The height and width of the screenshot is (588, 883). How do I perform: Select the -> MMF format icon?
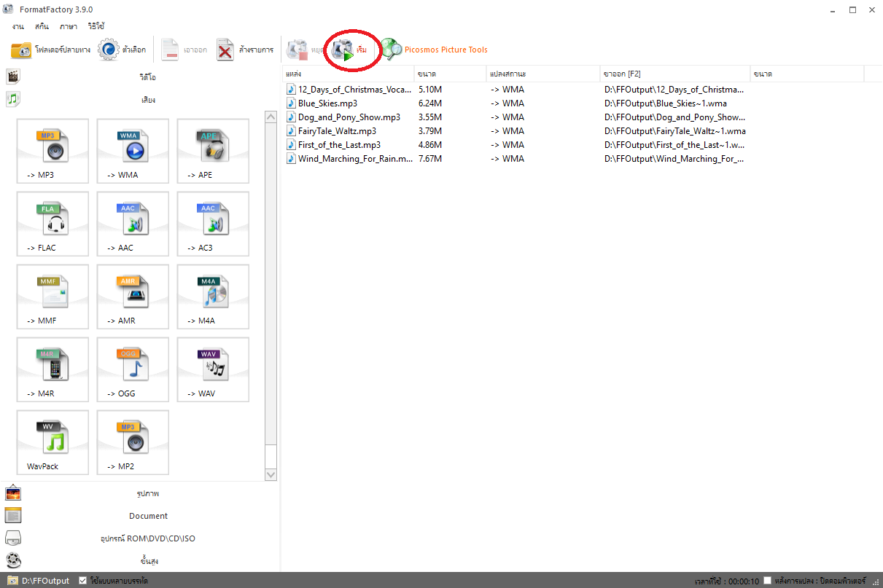52,297
